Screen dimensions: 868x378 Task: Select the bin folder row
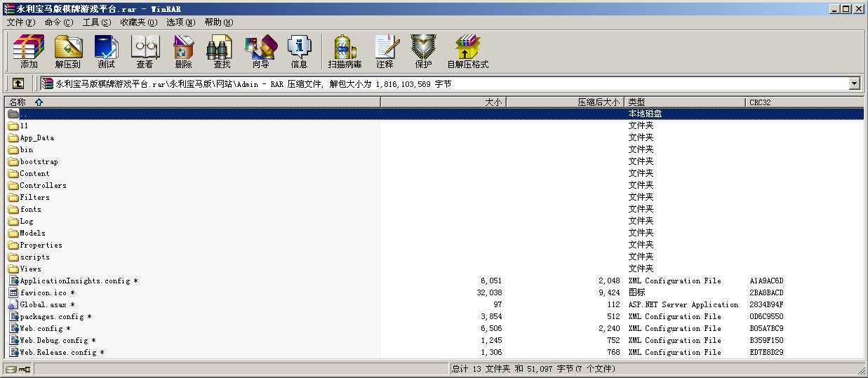coord(434,149)
